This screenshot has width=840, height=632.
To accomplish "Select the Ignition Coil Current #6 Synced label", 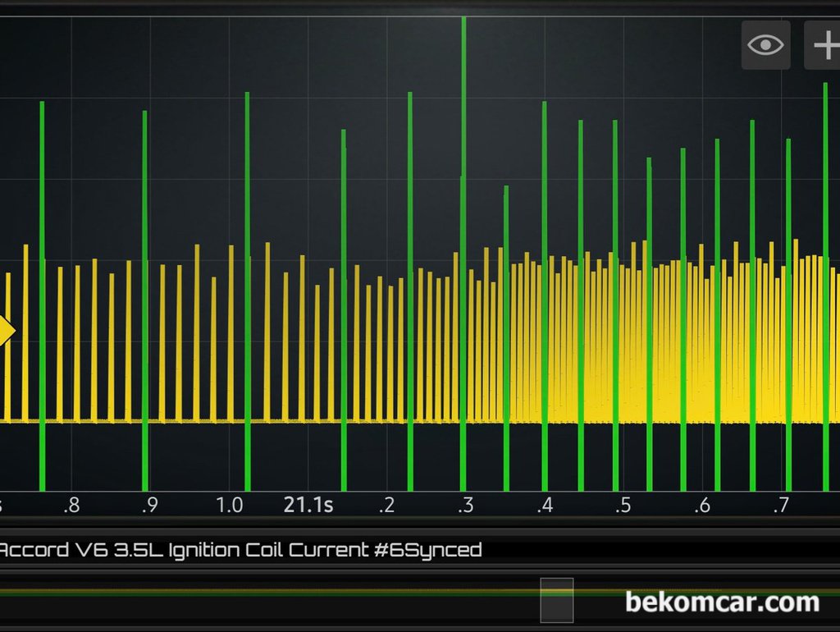I will [240, 550].
